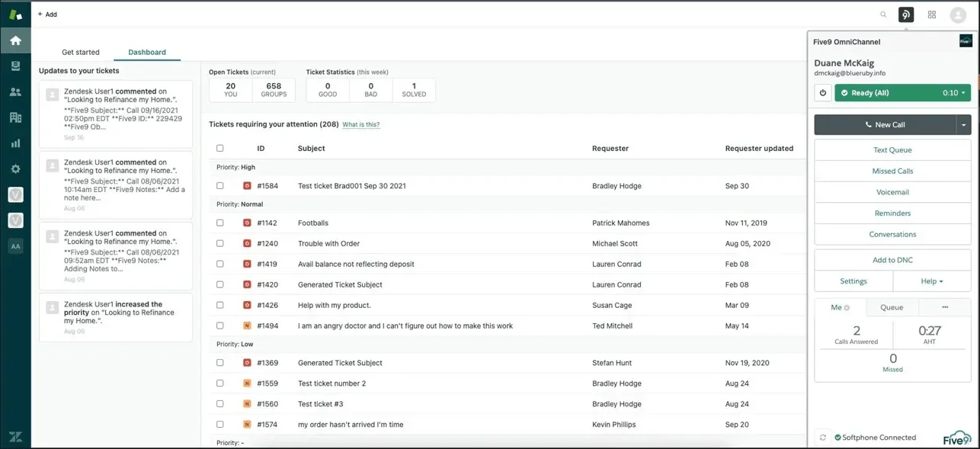Open the Admin gear icon in sidebar
This screenshot has height=449, width=980.
(x=15, y=168)
